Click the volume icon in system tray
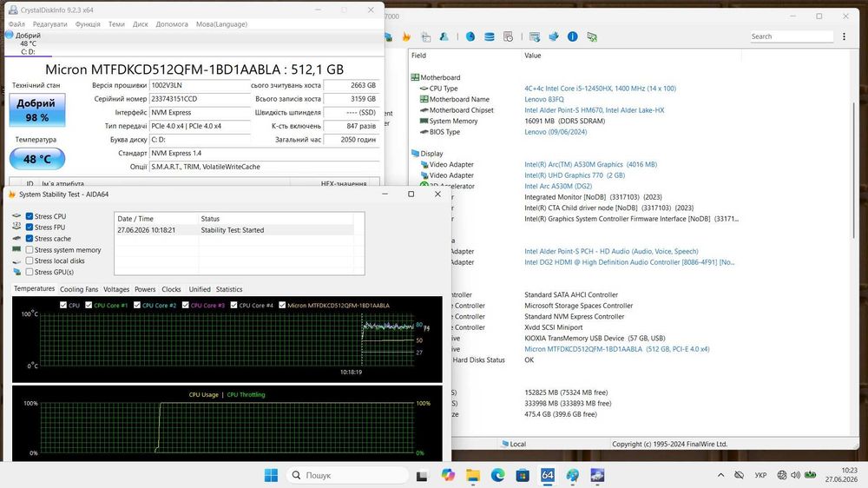868x488 pixels. point(795,475)
